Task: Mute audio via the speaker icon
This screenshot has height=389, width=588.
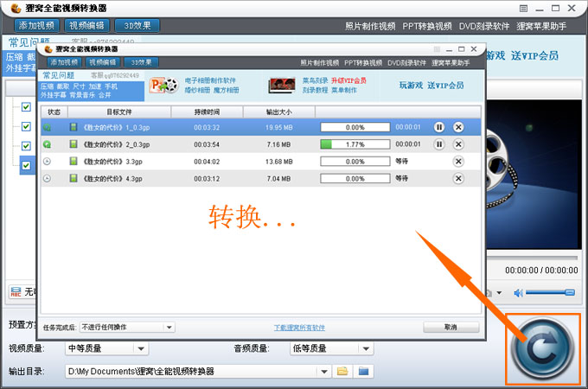Action: 518,293
